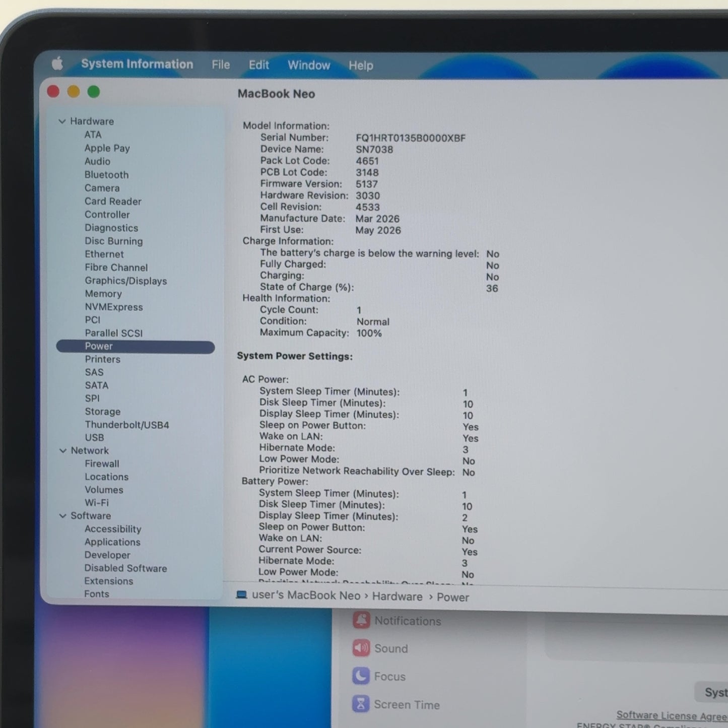Click the laptop icon in path bar
The image size is (728, 728).
242,594
